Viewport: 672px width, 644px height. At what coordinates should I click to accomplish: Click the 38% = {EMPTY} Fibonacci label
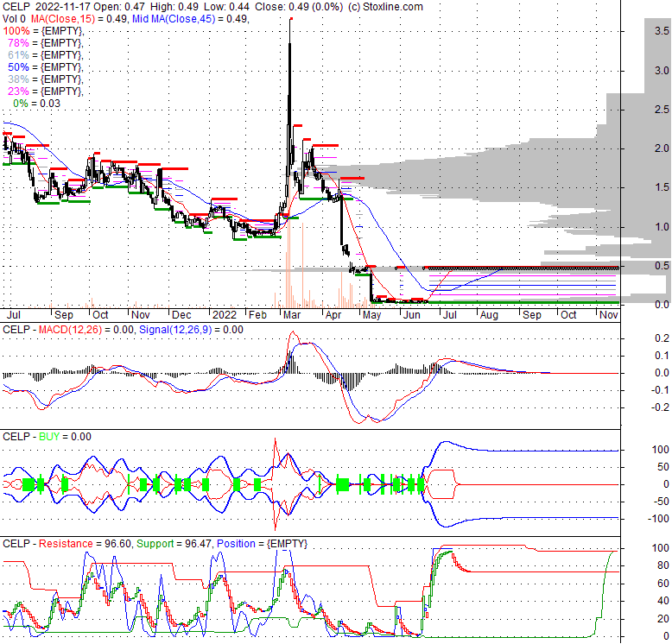[46, 79]
